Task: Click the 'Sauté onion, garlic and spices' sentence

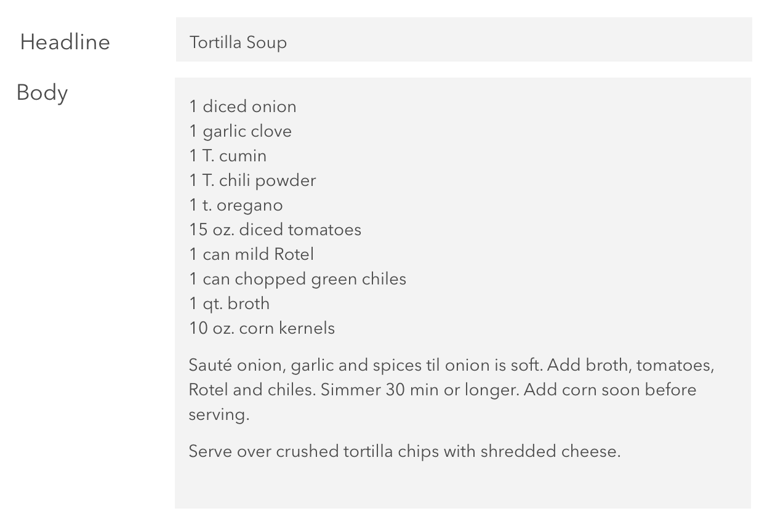Action: (x=366, y=365)
